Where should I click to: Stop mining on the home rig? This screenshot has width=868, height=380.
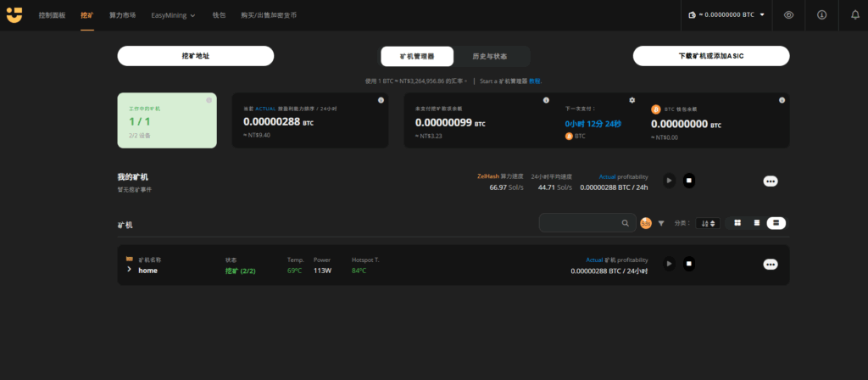pos(689,264)
